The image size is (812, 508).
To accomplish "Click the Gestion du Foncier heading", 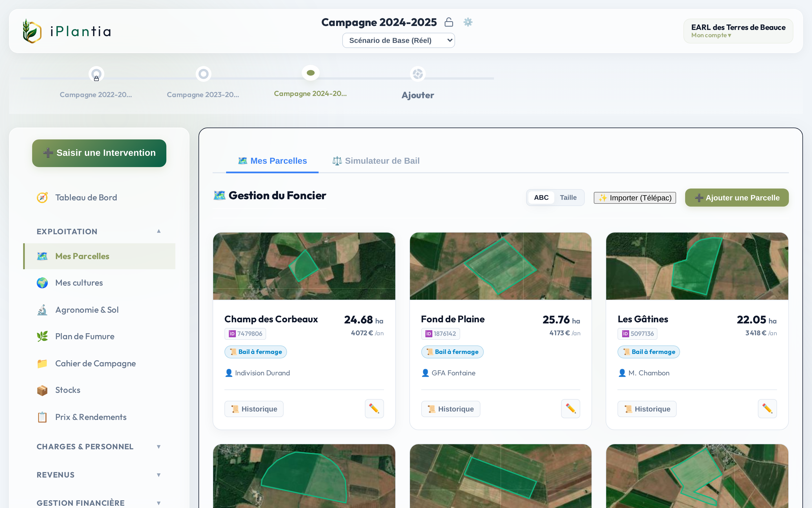I will [270, 196].
